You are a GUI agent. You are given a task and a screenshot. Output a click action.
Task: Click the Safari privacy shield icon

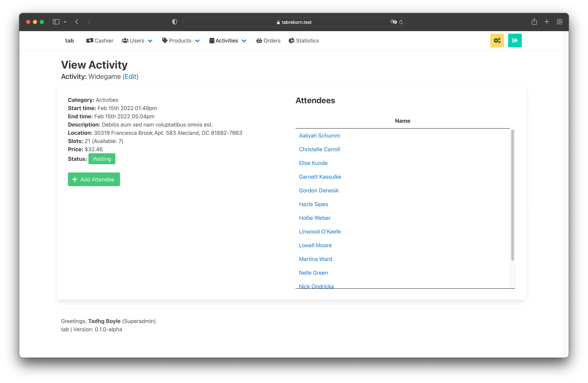[174, 22]
